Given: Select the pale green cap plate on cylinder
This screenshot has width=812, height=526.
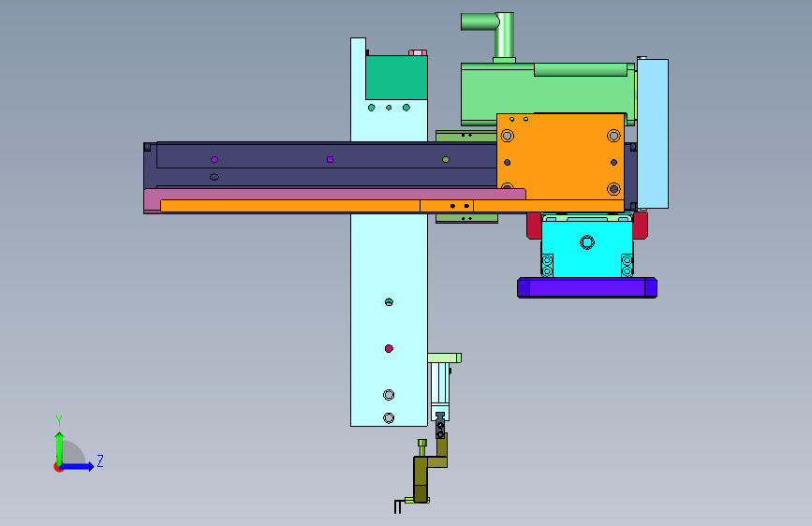Looking at the screenshot, I should coord(444,358).
